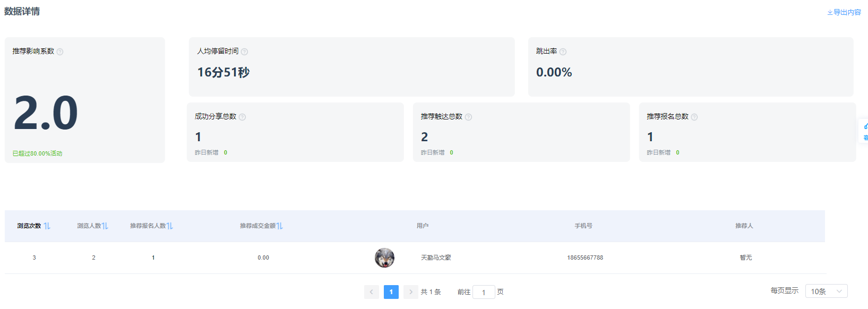Click the 手机号 column header
This screenshot has height=309, width=868.
click(583, 226)
